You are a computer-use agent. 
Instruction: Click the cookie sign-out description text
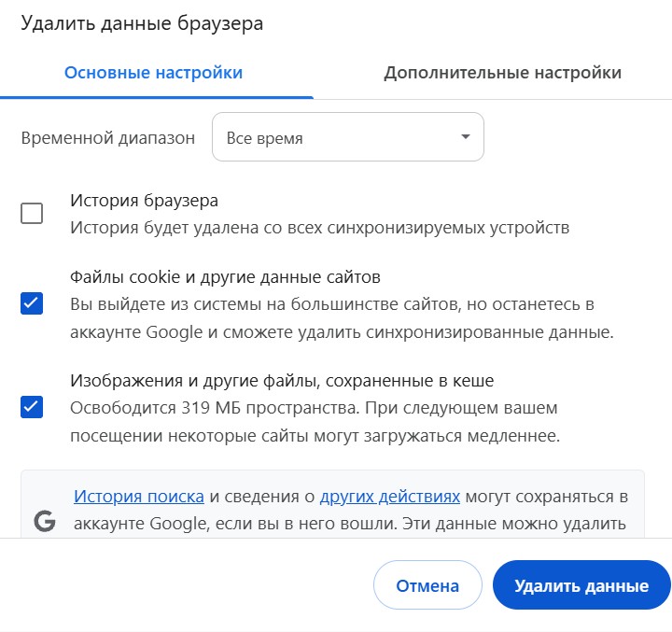click(342, 317)
